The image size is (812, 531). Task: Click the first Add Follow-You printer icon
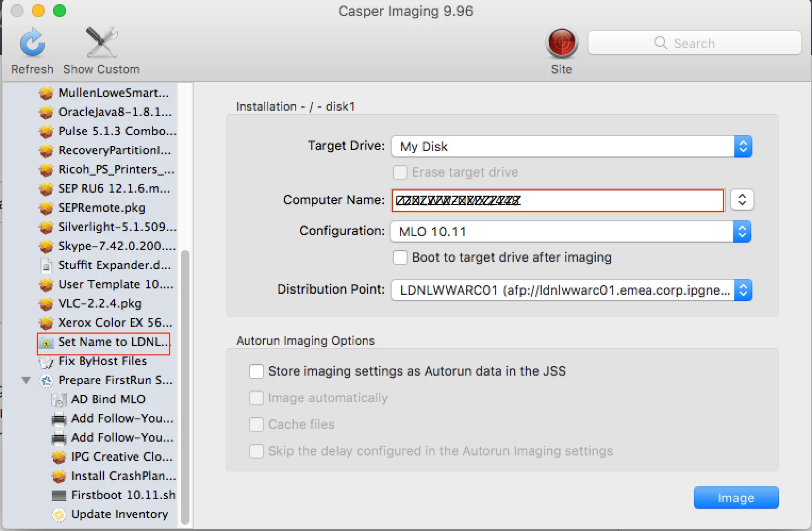tap(59, 419)
